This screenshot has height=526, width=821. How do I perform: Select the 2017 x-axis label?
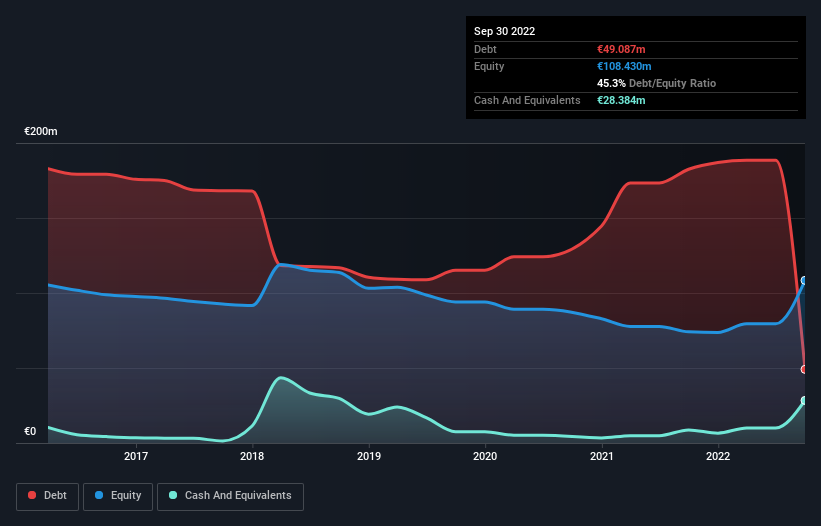(x=136, y=456)
